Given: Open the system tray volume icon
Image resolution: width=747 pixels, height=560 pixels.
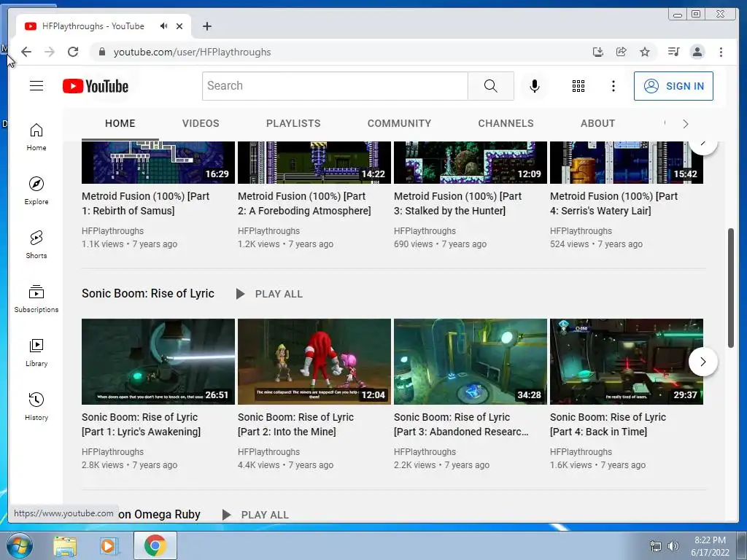Looking at the screenshot, I should [673, 546].
